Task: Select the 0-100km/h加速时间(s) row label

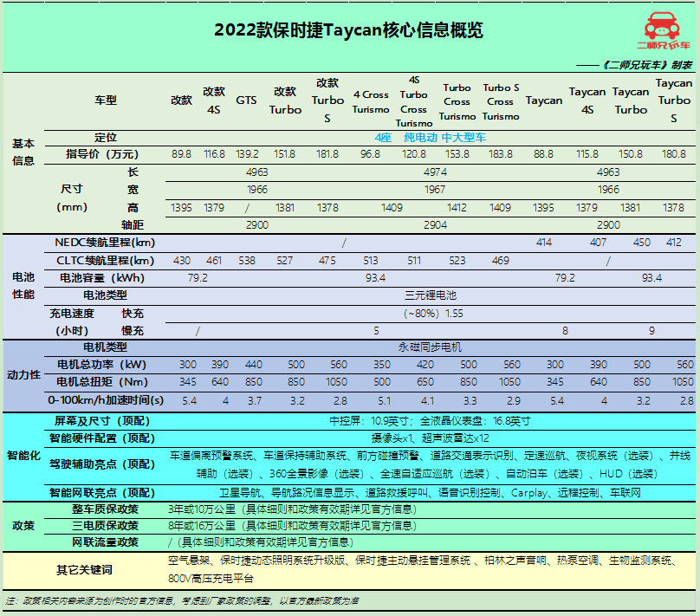Action: 106,400
